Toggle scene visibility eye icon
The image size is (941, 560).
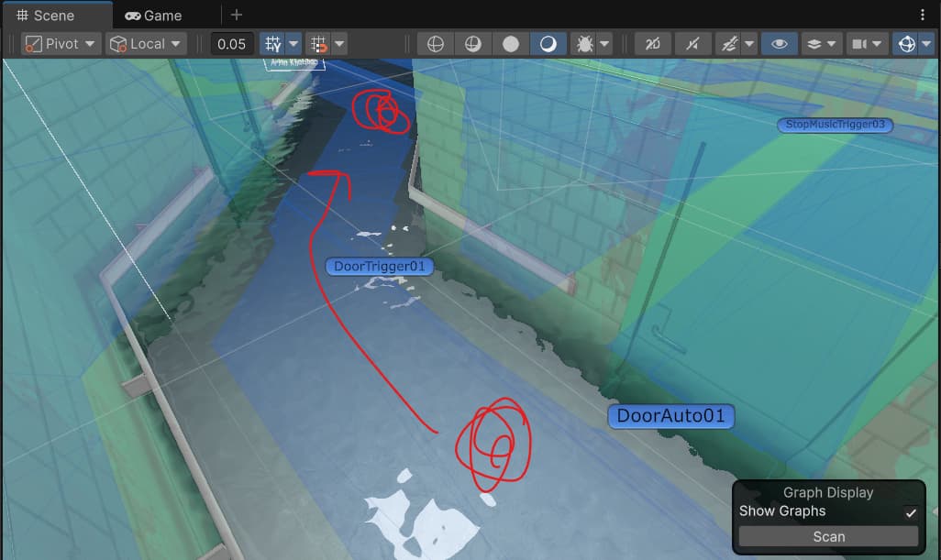[x=779, y=44]
